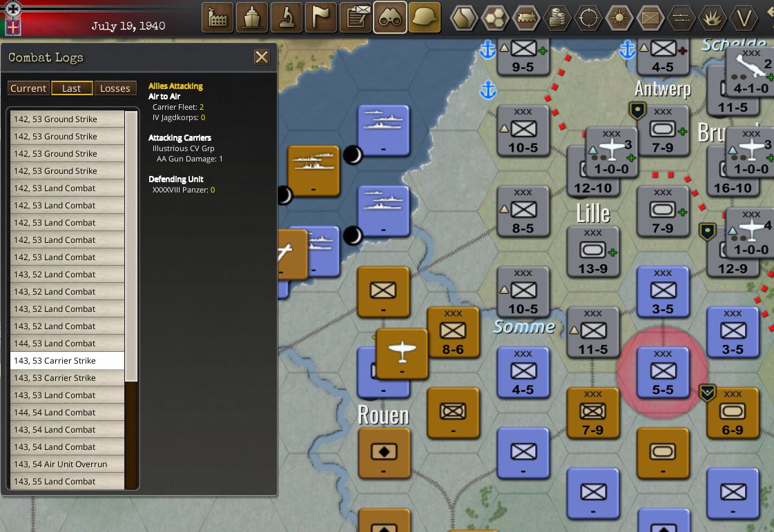Toggle hex grid overlay icon
The width and height of the screenshot is (774, 532).
coord(494,18)
